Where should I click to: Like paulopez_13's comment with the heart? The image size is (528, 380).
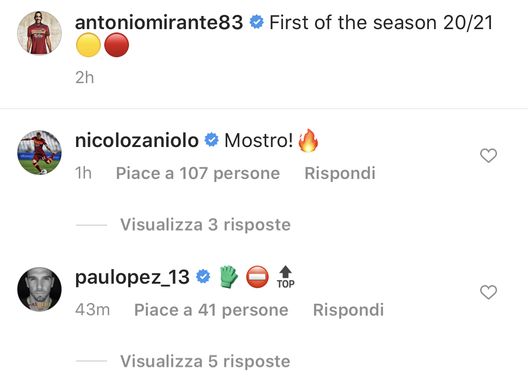coord(488,292)
